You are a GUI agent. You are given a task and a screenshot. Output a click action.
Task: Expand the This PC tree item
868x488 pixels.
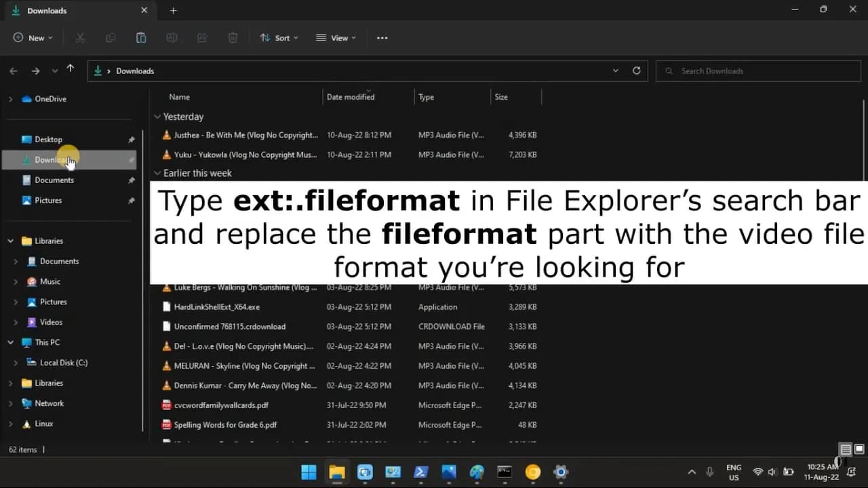click(11, 342)
